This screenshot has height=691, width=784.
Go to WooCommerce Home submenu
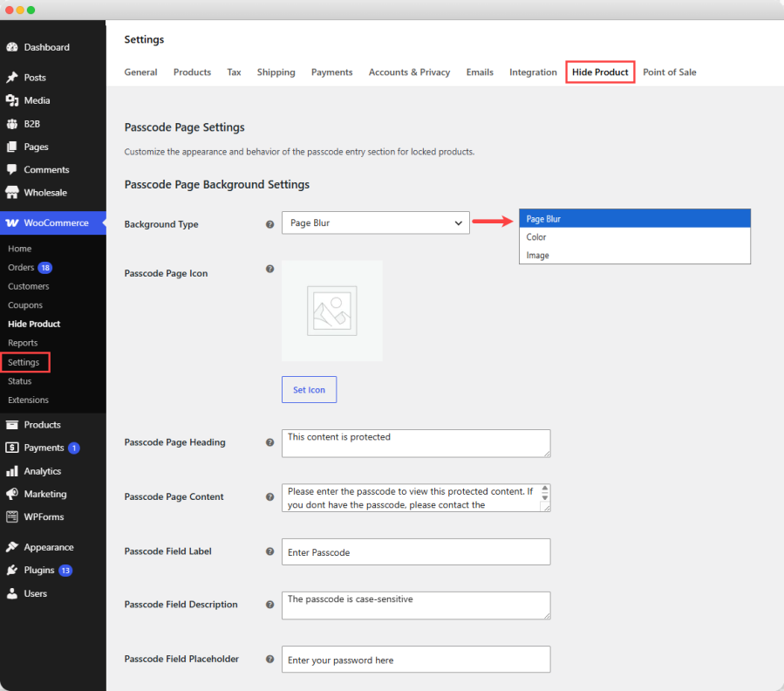(19, 249)
